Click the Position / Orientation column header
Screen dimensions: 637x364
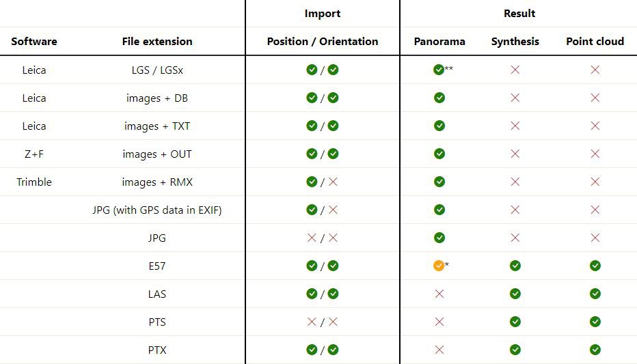tap(323, 42)
